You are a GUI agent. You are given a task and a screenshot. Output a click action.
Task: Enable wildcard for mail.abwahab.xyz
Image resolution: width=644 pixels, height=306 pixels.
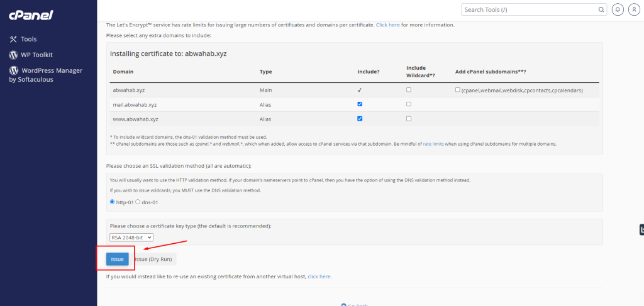409,104
